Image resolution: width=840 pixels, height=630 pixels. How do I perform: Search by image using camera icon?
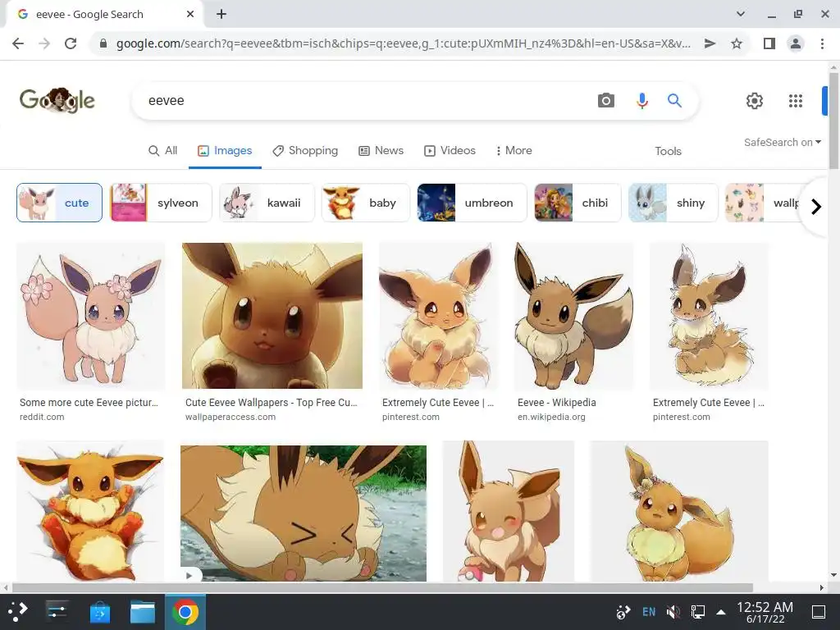tap(606, 100)
